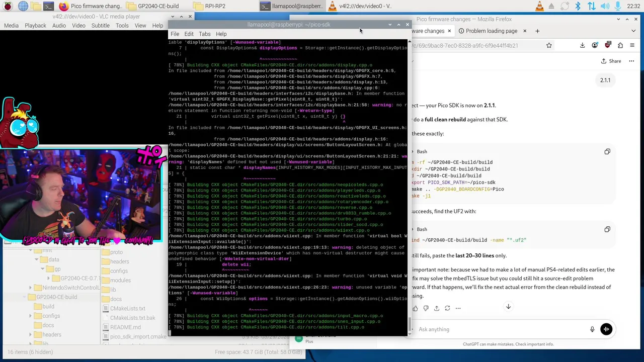Open more response actions ellipsis
Screen dimensions: 644x362
click(458, 308)
